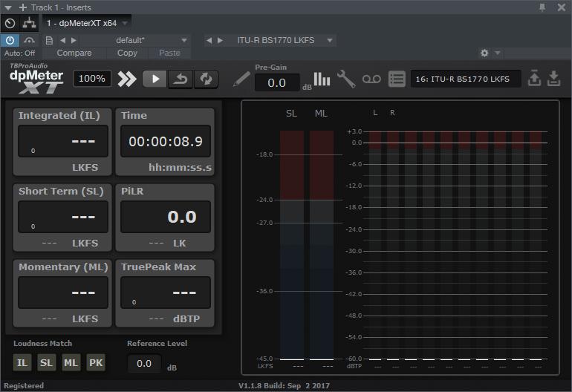Toggle SL loudness match button
This screenshot has height=392, width=572.
(x=46, y=362)
